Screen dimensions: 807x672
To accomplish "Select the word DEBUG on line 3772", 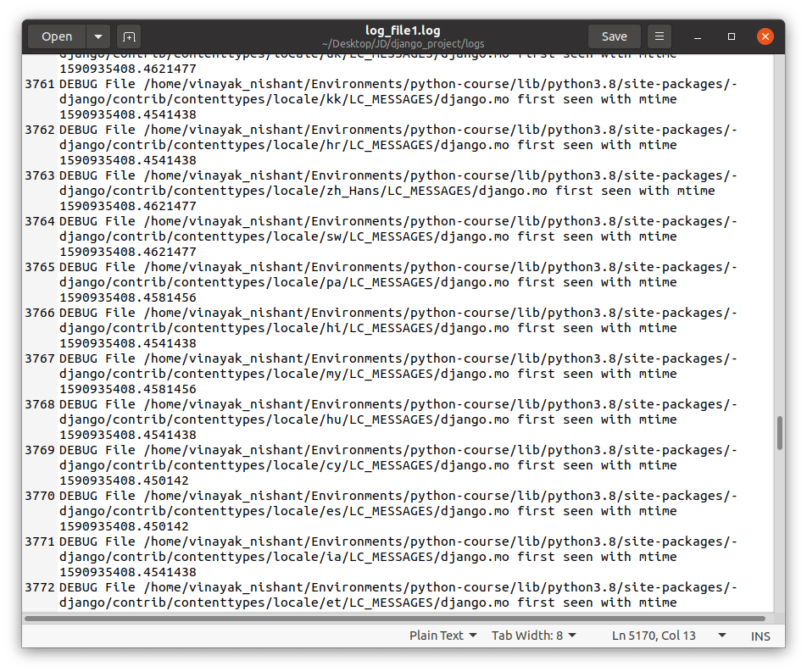I will tap(77, 586).
